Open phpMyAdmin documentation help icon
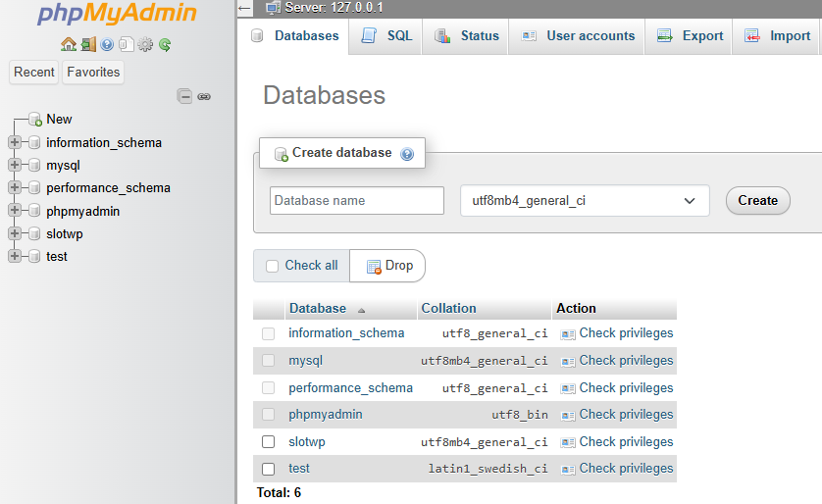822x504 pixels. coord(107,44)
